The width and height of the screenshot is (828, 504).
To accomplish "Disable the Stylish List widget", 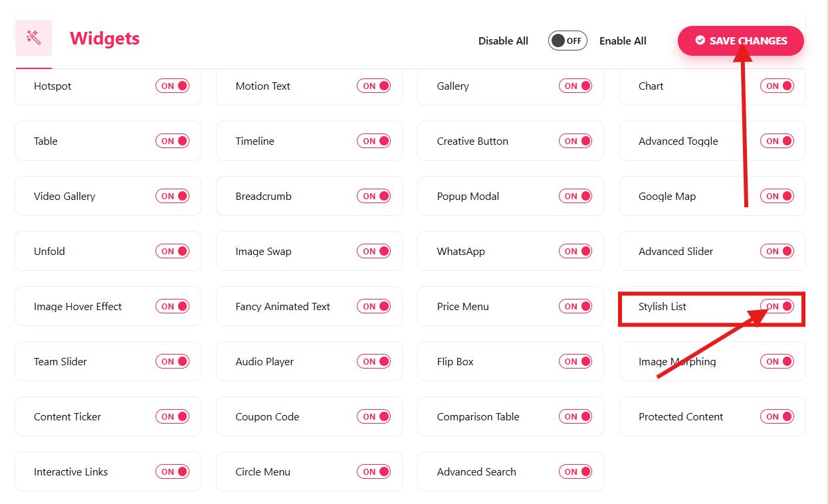I will [x=777, y=306].
